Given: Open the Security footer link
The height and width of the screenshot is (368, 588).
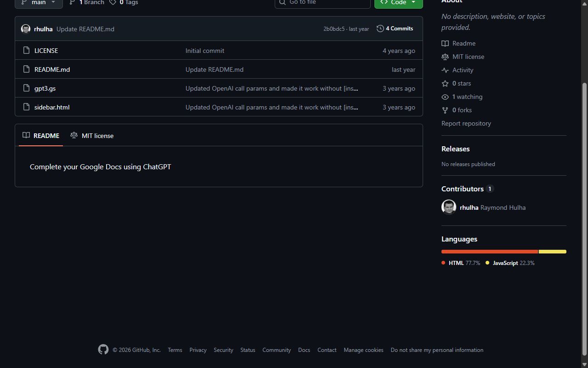Looking at the screenshot, I should [x=223, y=350].
